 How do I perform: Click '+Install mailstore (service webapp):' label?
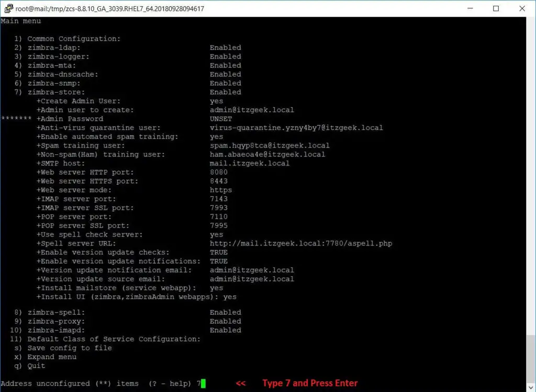[116, 288]
